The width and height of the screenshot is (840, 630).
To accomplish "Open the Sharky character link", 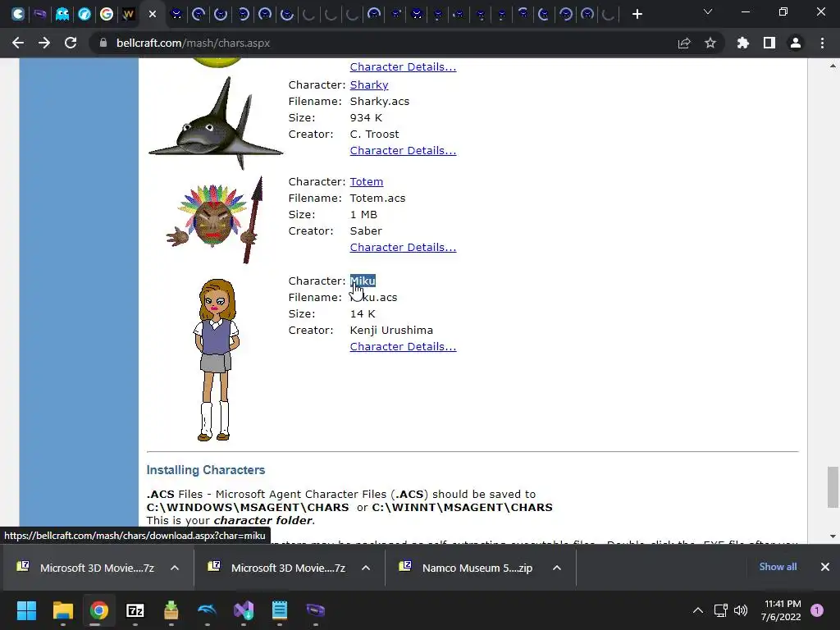I will click(x=368, y=84).
